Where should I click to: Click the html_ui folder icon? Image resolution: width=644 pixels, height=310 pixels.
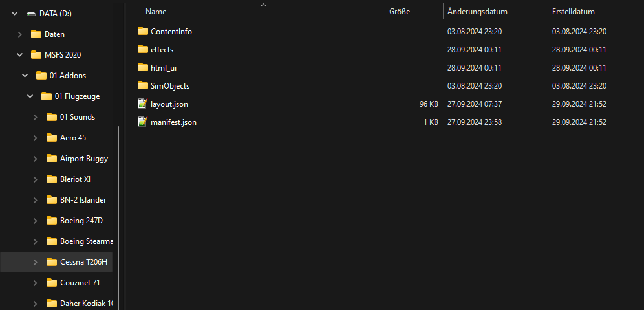[142, 67]
